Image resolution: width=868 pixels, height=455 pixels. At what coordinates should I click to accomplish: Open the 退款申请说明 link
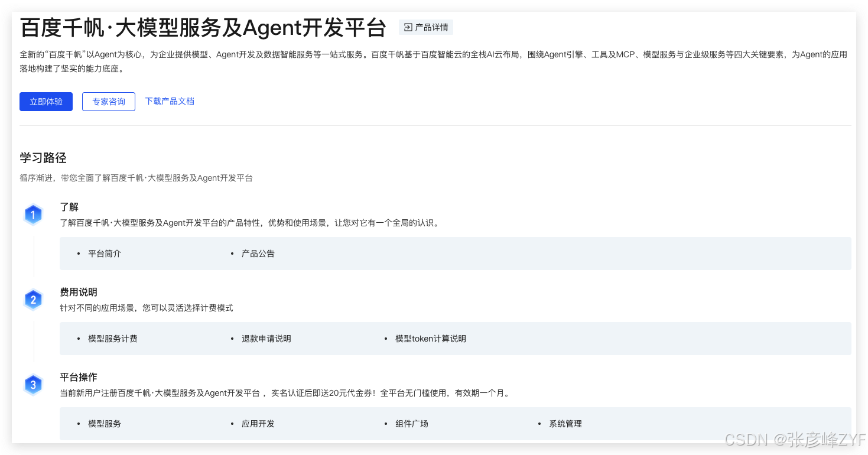pyautogui.click(x=266, y=339)
